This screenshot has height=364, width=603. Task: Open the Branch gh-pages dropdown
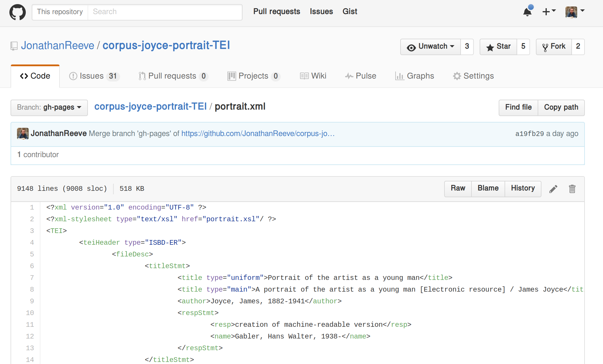coord(49,108)
